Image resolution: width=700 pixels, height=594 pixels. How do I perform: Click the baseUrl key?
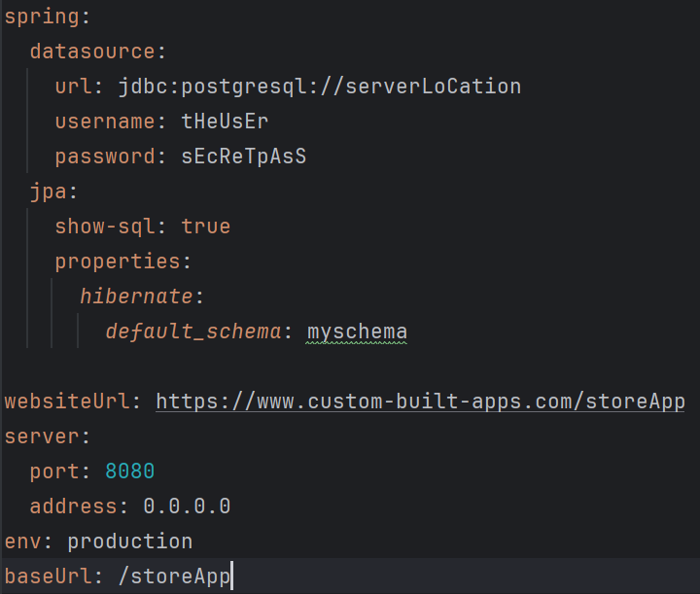click(x=48, y=577)
